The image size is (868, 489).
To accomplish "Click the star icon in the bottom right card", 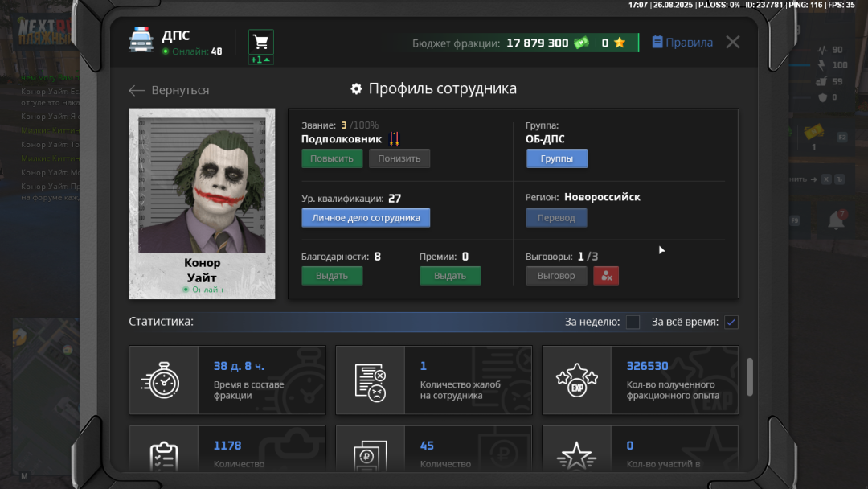I will click(x=577, y=456).
